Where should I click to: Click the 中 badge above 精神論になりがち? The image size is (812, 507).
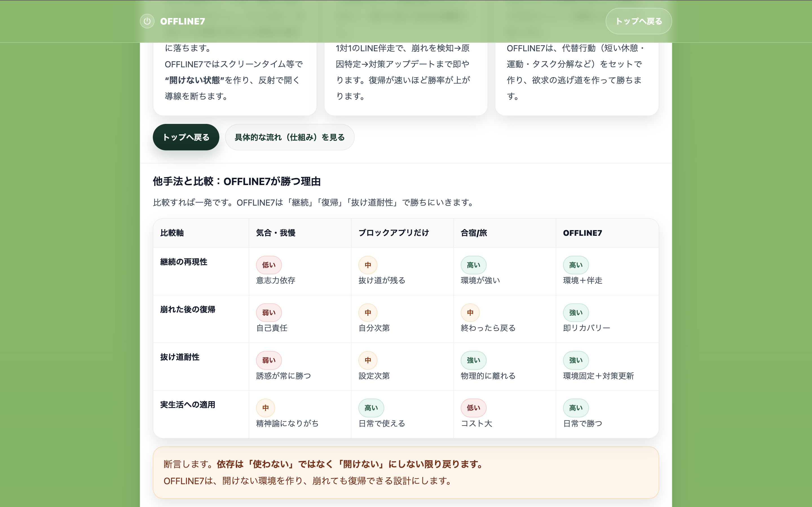point(265,408)
